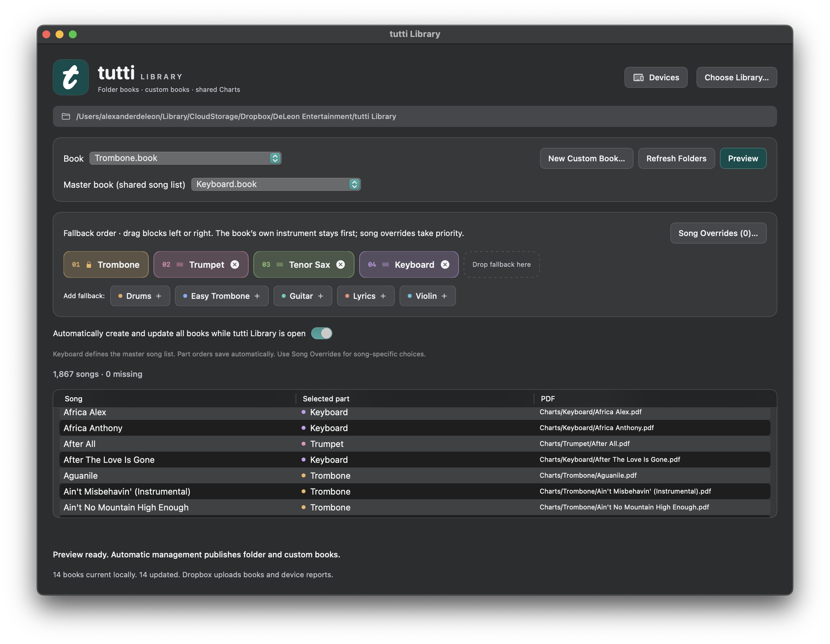Select the After All song row
The height and width of the screenshot is (644, 830).
(415, 444)
